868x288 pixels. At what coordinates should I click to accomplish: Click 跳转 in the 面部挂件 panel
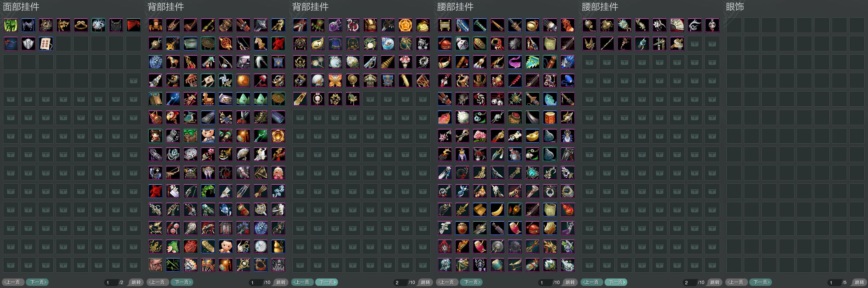[x=136, y=282]
